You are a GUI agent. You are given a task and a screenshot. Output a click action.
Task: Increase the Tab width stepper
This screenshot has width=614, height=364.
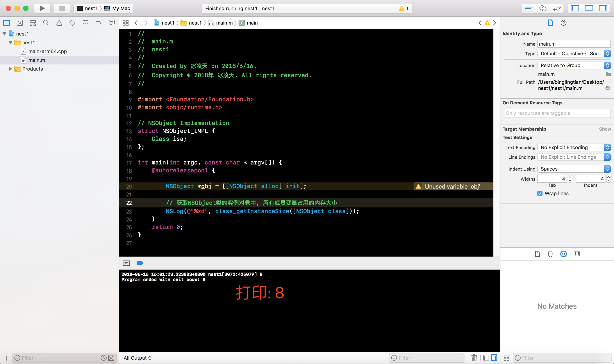coord(570,177)
